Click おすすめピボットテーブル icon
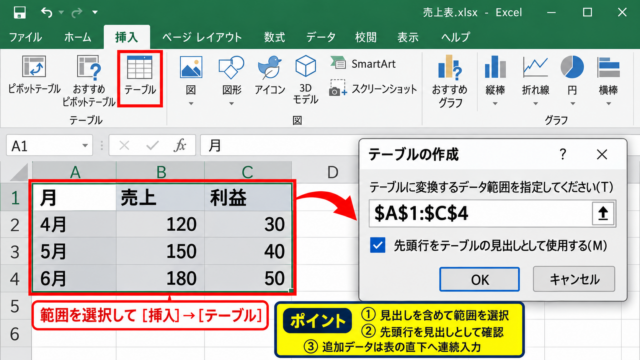 click(x=89, y=80)
